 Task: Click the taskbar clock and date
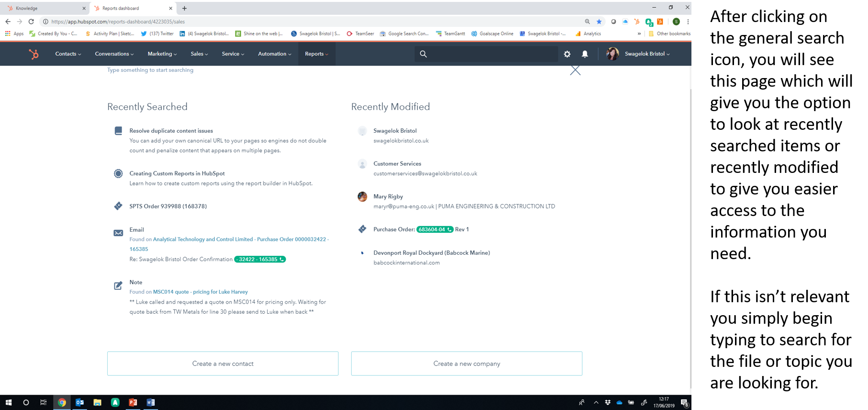664,402
